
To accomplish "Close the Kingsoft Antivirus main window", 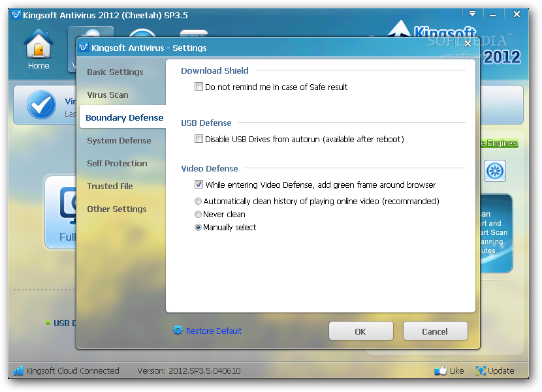I will point(517,14).
